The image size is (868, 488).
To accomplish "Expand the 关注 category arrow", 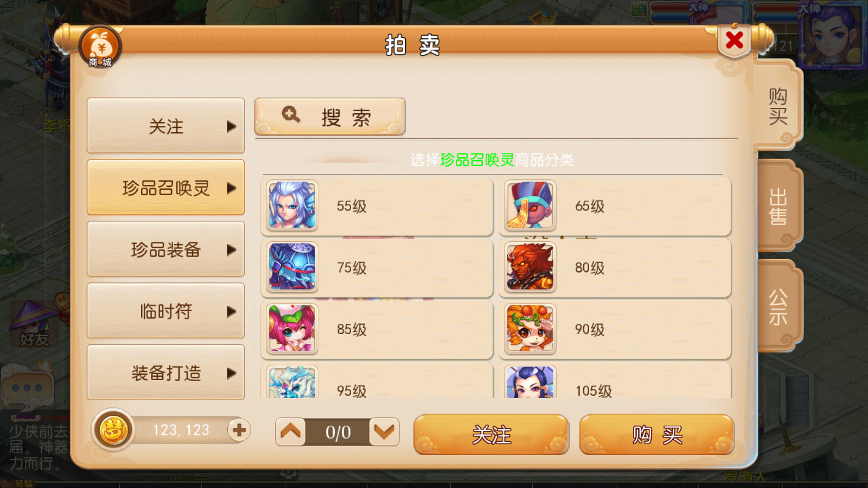I will click(232, 126).
